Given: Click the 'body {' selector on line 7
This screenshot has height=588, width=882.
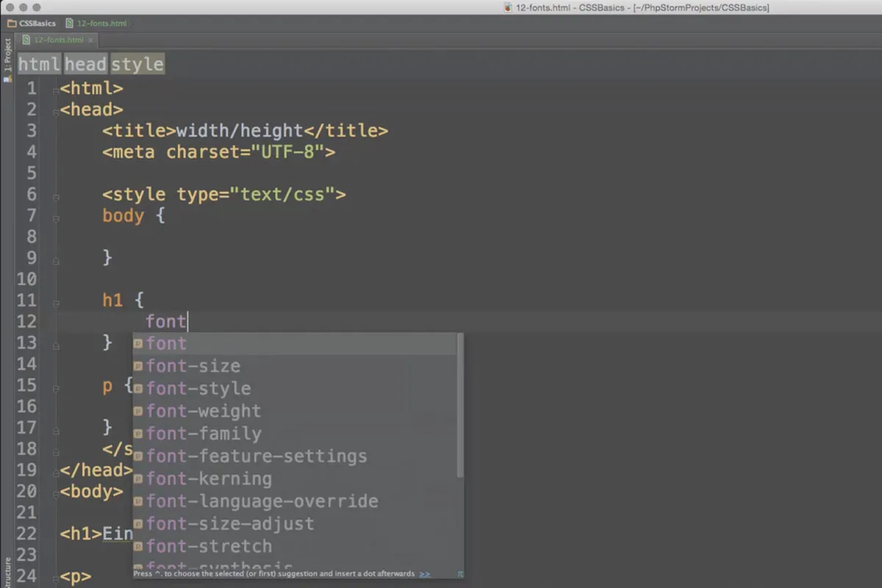Looking at the screenshot, I should click(134, 216).
